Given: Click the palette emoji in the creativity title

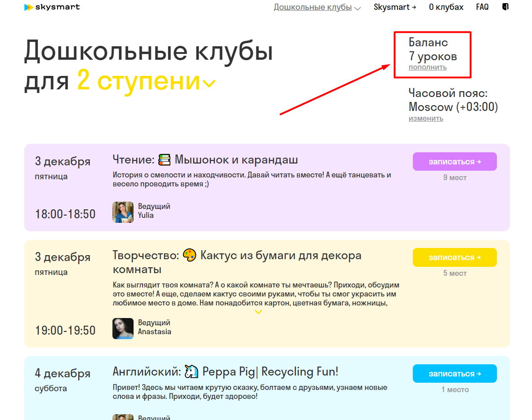Looking at the screenshot, I should (190, 255).
